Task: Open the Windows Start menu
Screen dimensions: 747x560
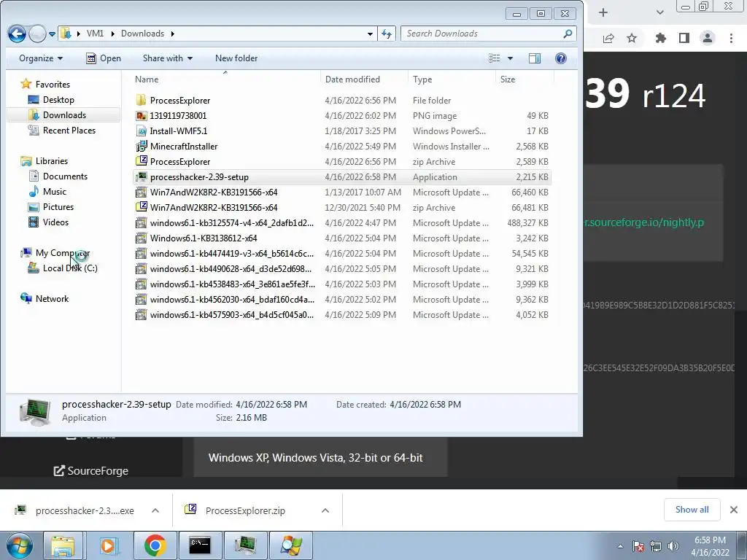Action: coord(18,545)
